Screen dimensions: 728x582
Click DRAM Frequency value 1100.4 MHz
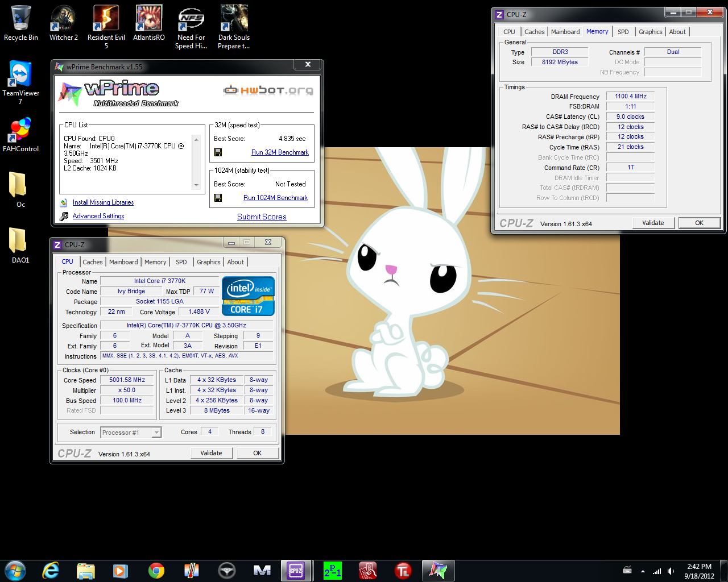point(630,96)
